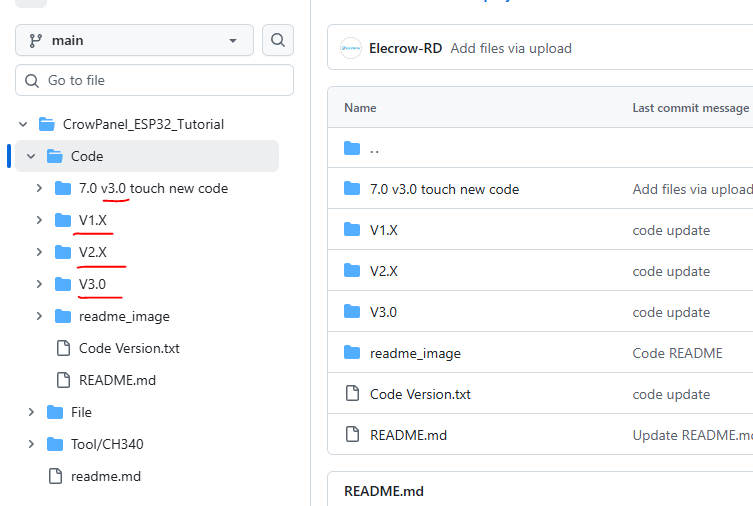753x506 pixels.
Task: Click the V2.X folder icon in file table
Action: (351, 271)
